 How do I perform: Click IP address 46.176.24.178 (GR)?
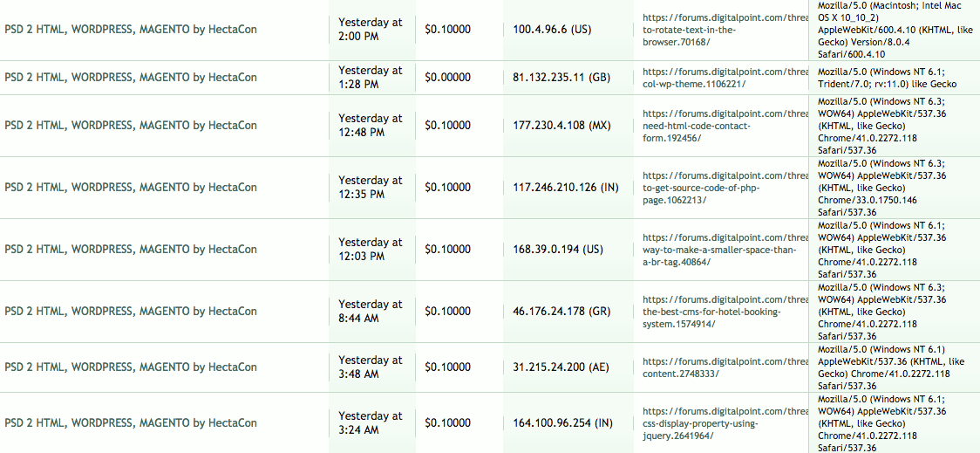561,312
